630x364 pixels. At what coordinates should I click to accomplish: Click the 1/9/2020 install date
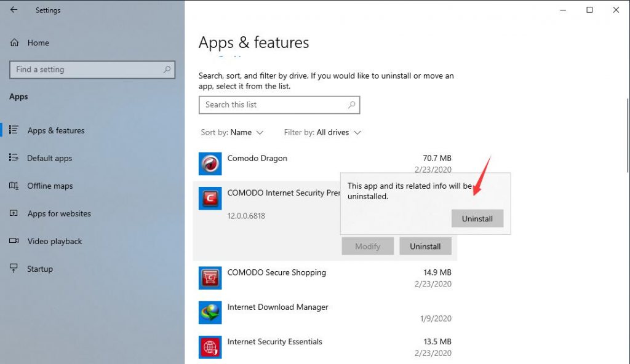(x=436, y=318)
